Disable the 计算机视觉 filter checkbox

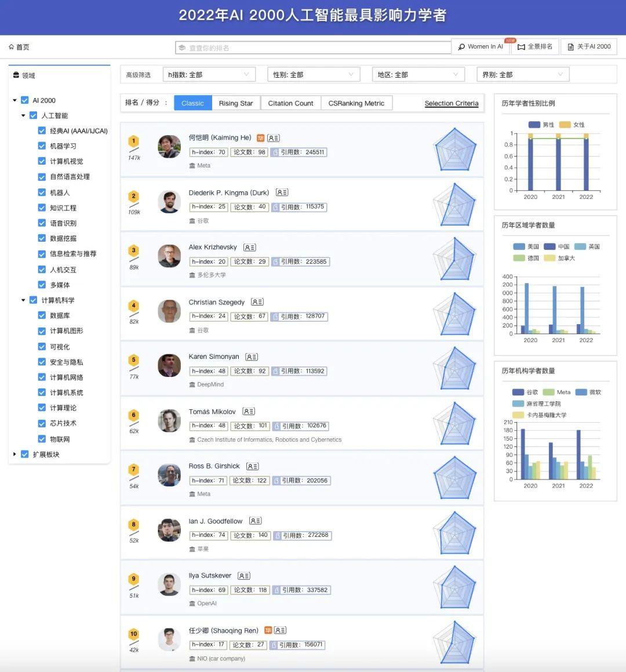(42, 161)
